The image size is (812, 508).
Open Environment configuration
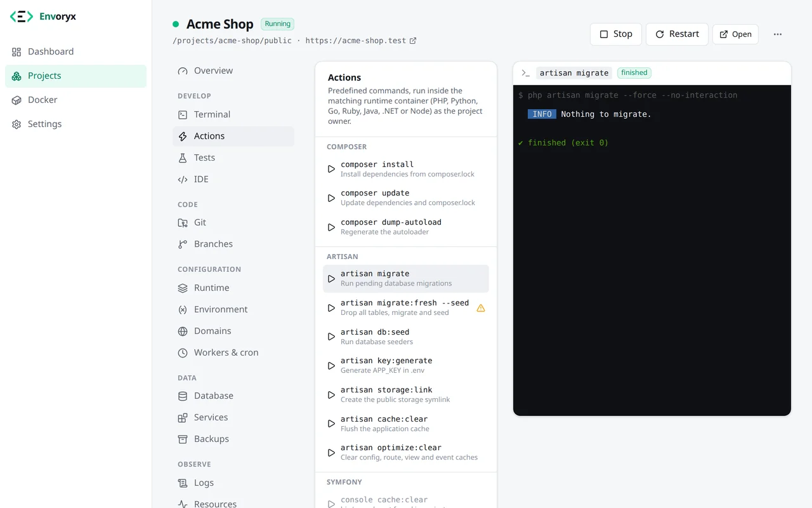(x=233, y=309)
